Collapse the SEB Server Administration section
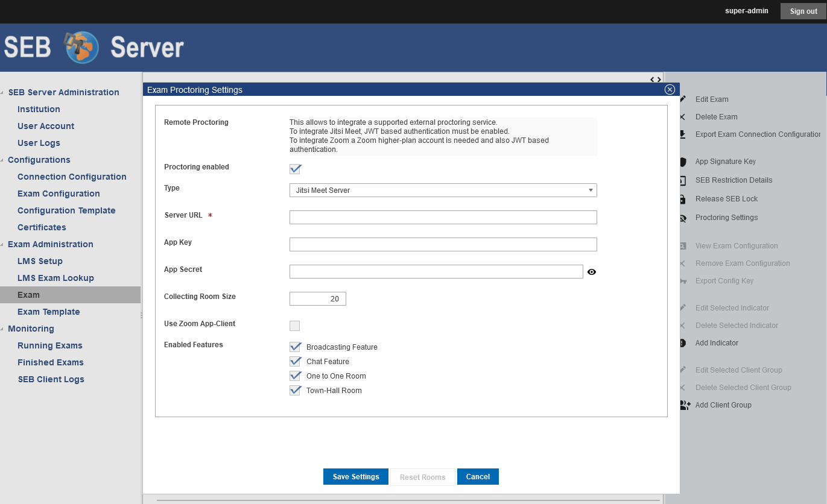Screen dimensions: 827x504 click(x=4, y=93)
